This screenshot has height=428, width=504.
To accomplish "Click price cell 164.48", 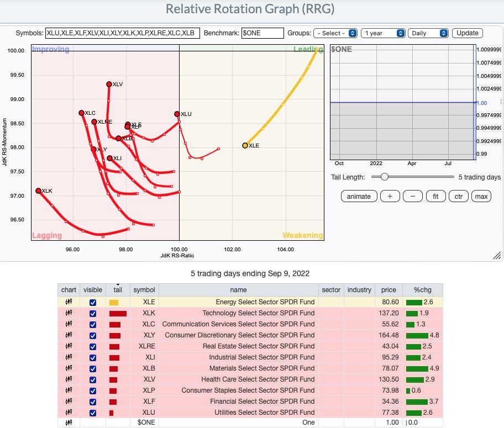I will coord(389,335).
